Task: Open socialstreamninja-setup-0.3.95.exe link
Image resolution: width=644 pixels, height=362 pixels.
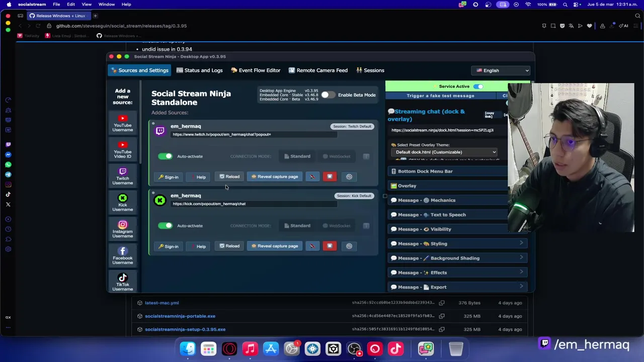Action: click(x=185, y=329)
